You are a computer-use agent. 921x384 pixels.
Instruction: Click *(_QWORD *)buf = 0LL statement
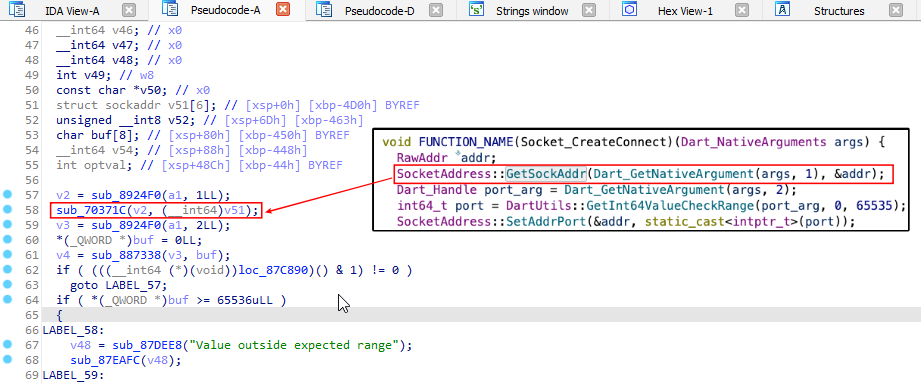[x=130, y=240]
